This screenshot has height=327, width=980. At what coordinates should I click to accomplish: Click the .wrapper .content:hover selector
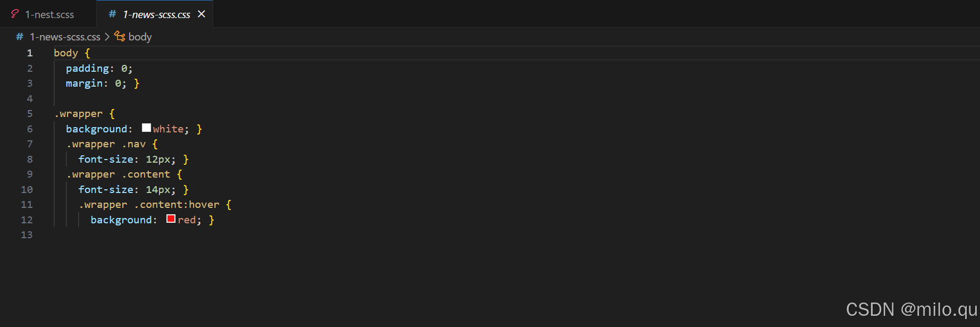[x=149, y=205]
